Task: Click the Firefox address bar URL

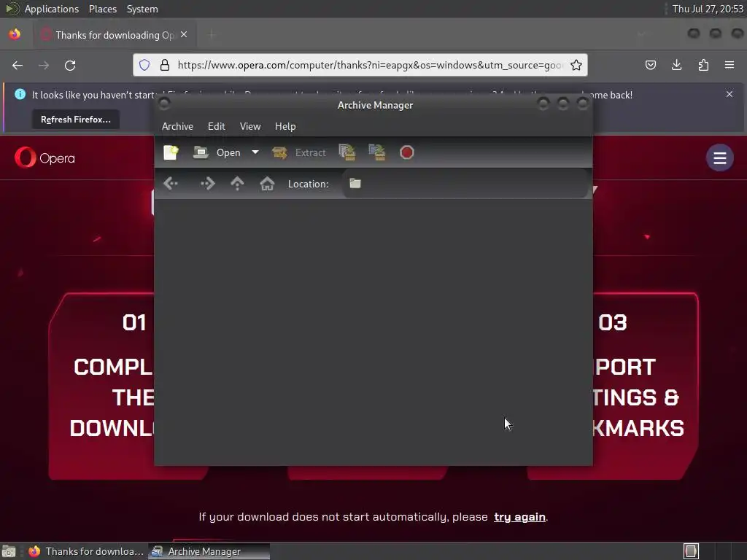Action: pos(370,65)
